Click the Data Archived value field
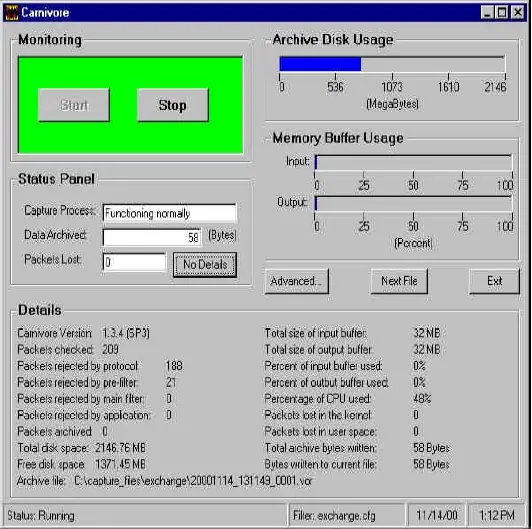Image resolution: width=532 pixels, height=529 pixels. point(152,237)
